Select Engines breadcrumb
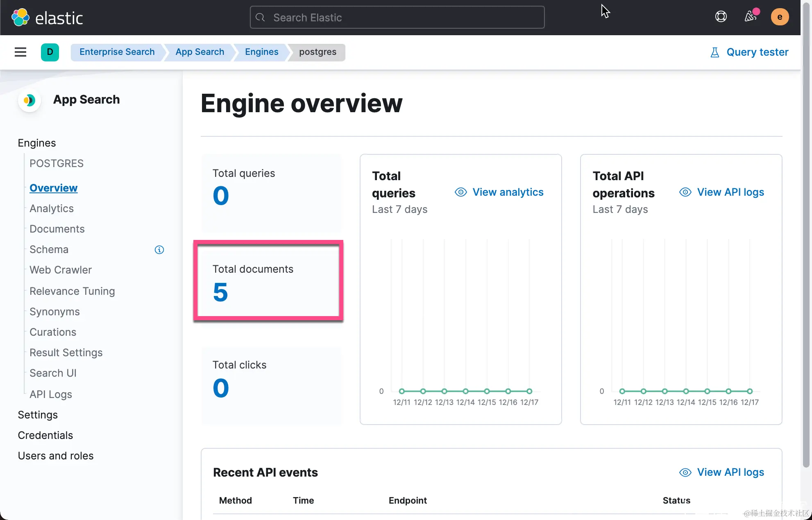 coord(261,52)
